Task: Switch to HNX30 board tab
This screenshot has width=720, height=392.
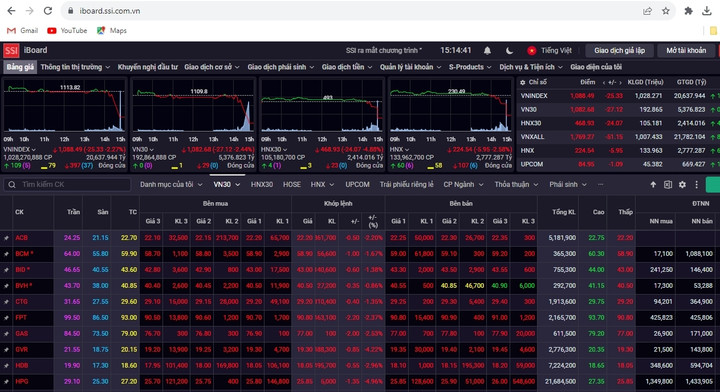Action: 262,185
